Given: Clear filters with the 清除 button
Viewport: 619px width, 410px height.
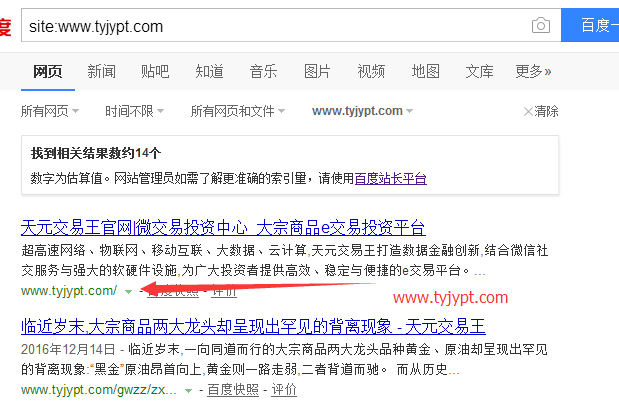Looking at the screenshot, I should coord(541,111).
